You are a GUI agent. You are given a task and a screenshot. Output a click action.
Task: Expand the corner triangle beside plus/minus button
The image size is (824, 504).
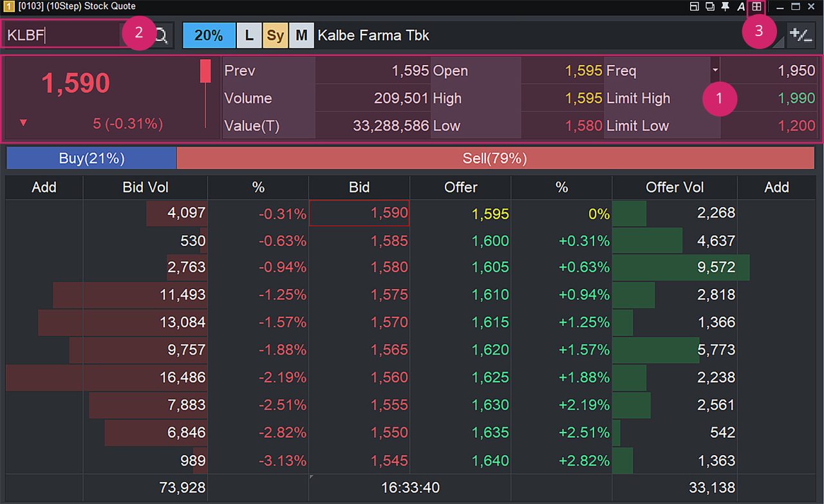tap(780, 44)
